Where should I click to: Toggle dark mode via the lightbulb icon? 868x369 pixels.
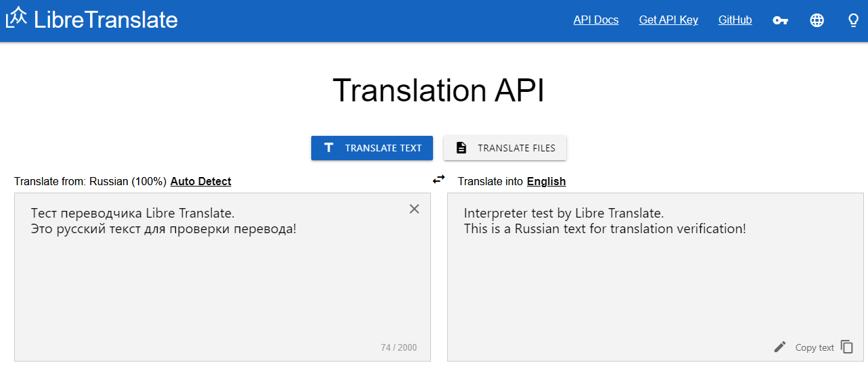pyautogui.click(x=854, y=20)
